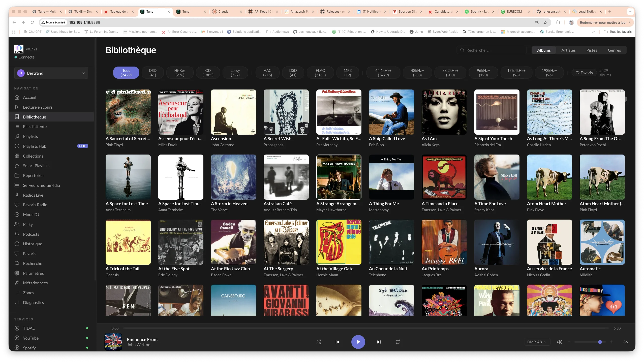Switch to Artistes view tab
Image resolution: width=644 pixels, height=362 pixels.
pos(568,50)
